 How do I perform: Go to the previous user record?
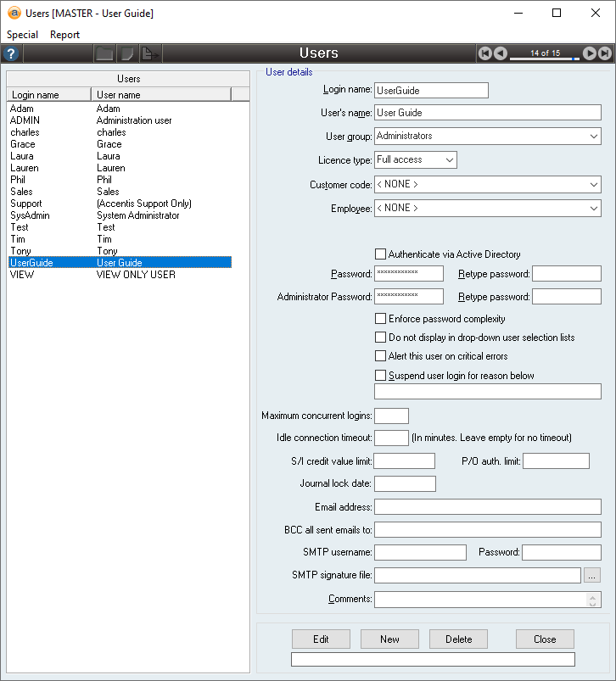click(501, 53)
